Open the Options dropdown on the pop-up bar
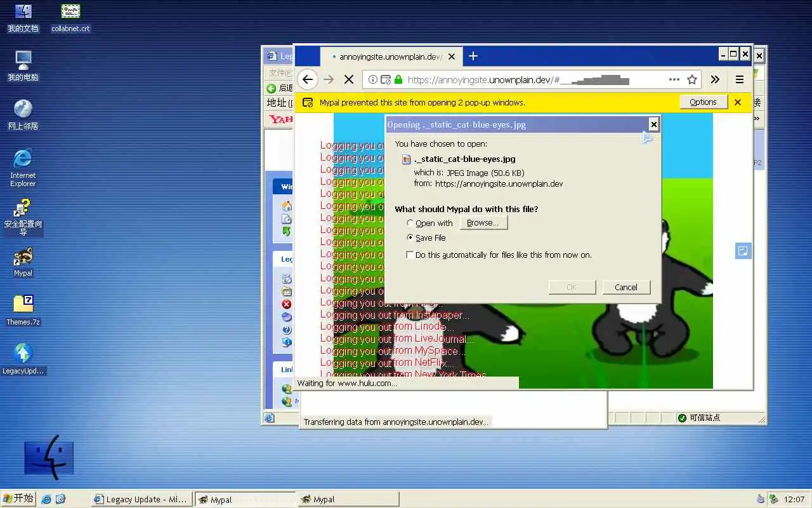 tap(703, 102)
